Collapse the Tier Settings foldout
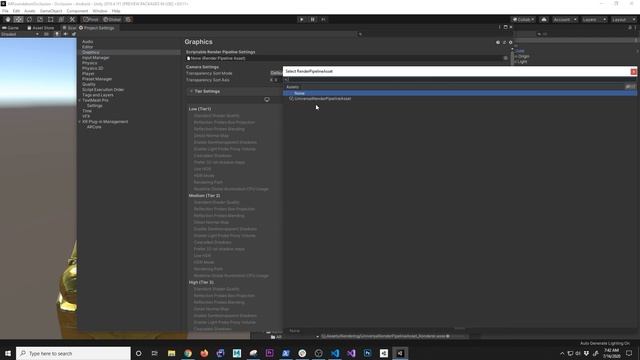The width and height of the screenshot is (640, 360). click(x=191, y=91)
